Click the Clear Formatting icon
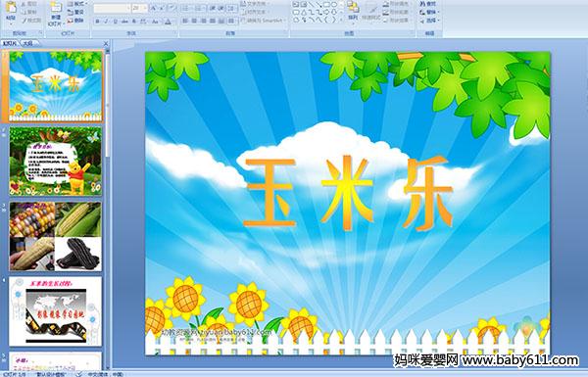The height and width of the screenshot is (377, 588). coord(171,8)
